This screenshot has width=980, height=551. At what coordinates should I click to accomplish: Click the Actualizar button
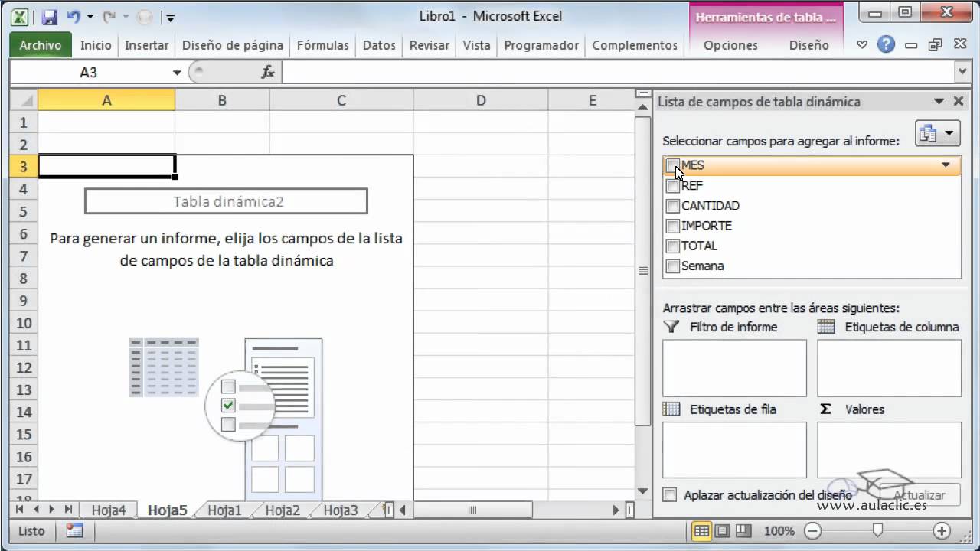pyautogui.click(x=920, y=495)
